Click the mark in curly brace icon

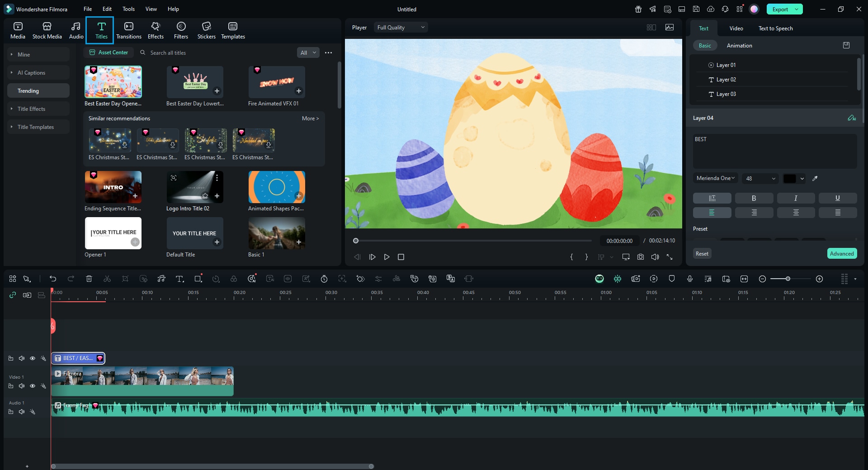(572, 257)
